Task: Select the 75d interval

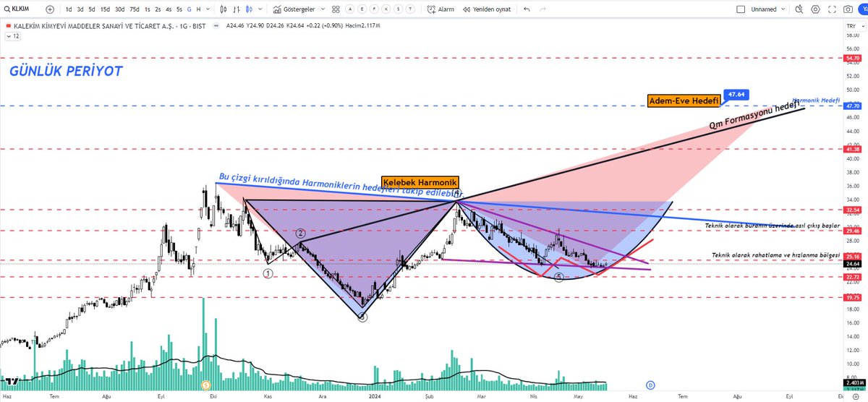Action: click(x=135, y=9)
